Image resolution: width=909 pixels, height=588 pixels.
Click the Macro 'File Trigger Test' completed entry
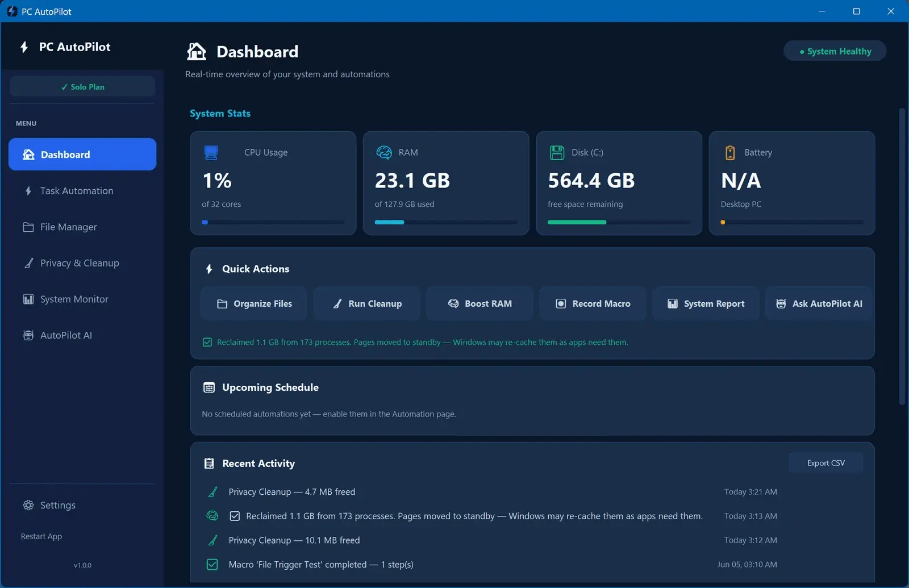321,565
